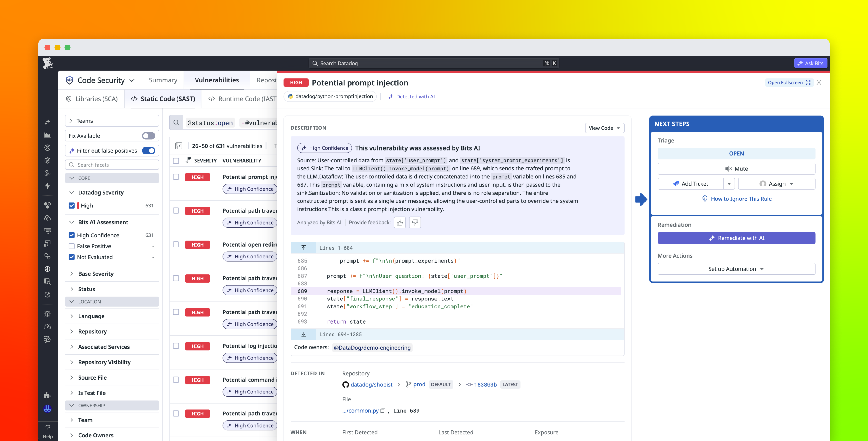Click the shield security sidebar icon
The width and height of the screenshot is (868, 441).
(48, 269)
